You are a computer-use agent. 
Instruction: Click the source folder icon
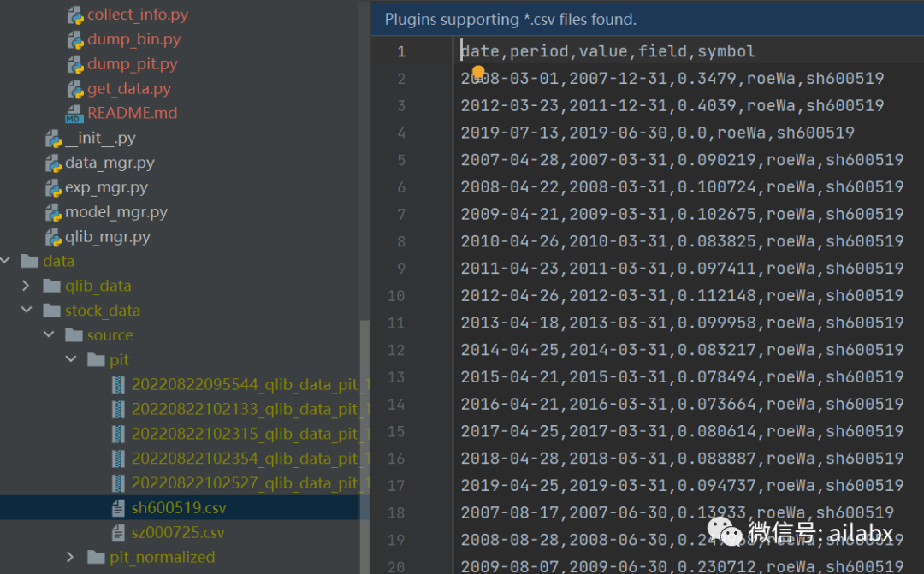[74, 335]
